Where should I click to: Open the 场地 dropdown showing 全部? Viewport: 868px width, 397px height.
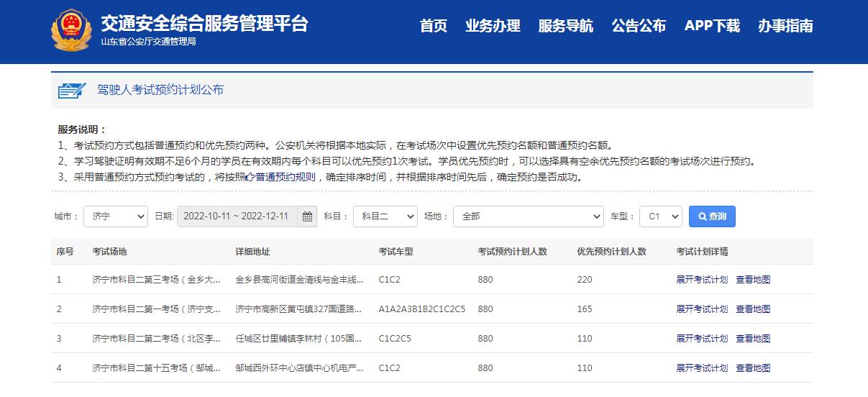tap(528, 216)
